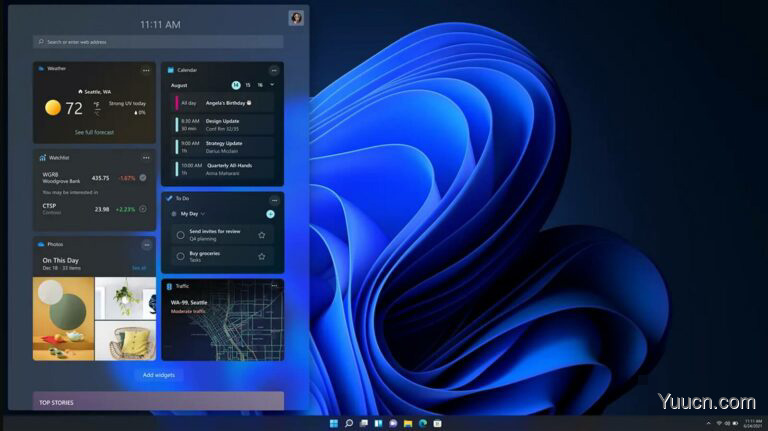Add CTSP to the watchlist

click(143, 209)
